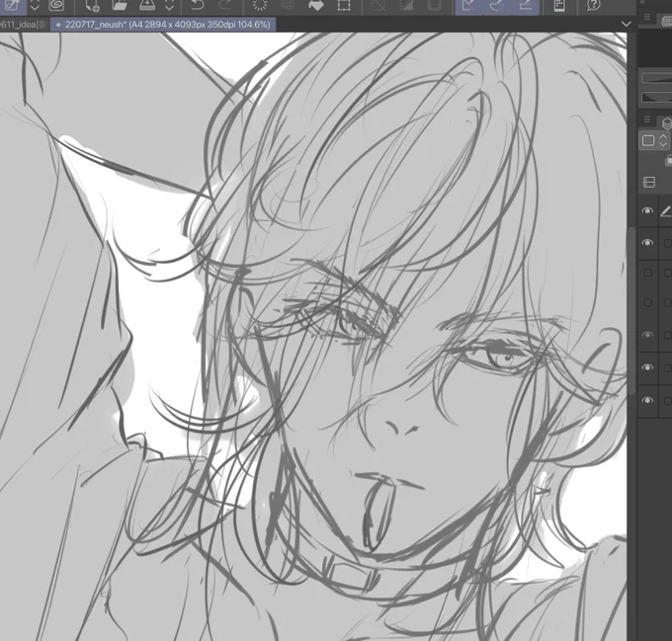Image resolution: width=672 pixels, height=641 pixels.
Task: Click the stepper arrows after the Save icon
Action: [x=169, y=5]
